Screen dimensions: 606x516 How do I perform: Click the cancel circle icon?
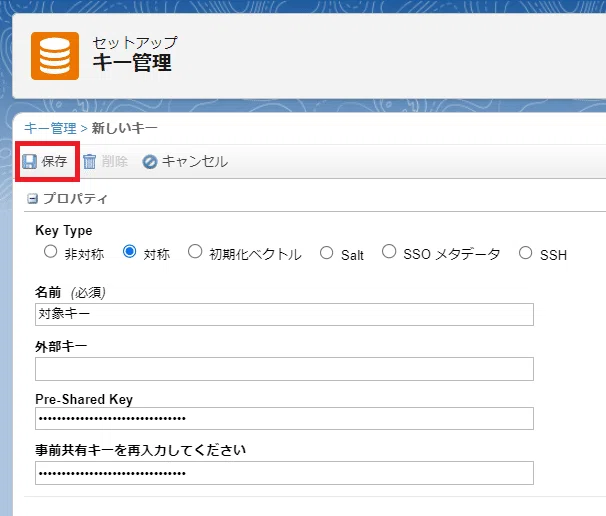coord(150,162)
